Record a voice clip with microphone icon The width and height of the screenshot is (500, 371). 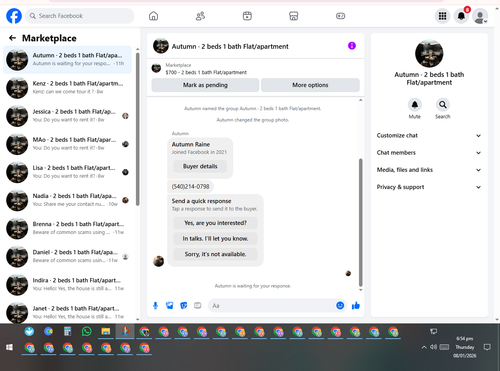155,305
